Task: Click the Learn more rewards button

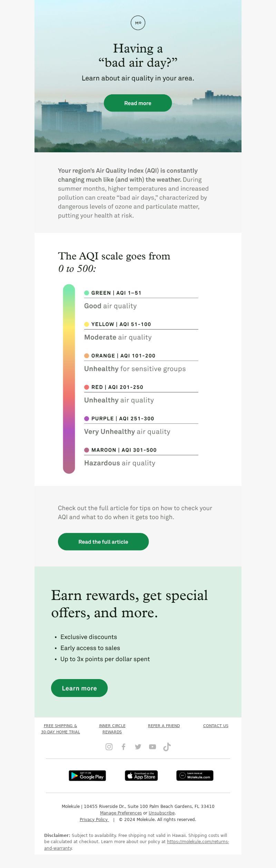Action: pos(79,688)
